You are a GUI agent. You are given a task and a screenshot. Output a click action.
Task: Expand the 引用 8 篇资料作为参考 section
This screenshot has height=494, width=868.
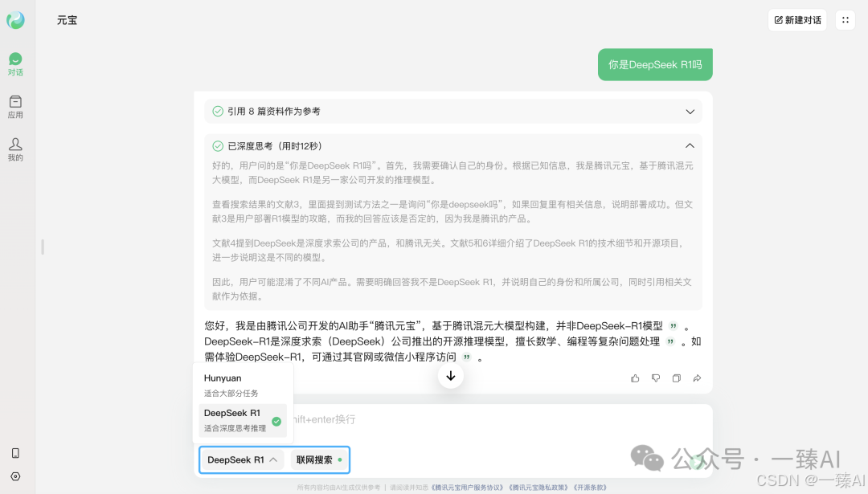[x=452, y=111]
